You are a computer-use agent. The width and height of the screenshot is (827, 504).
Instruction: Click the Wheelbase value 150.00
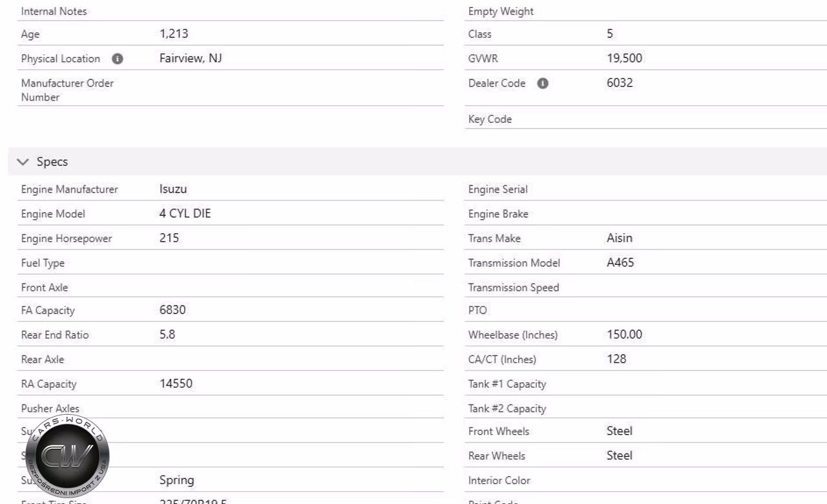(625, 335)
